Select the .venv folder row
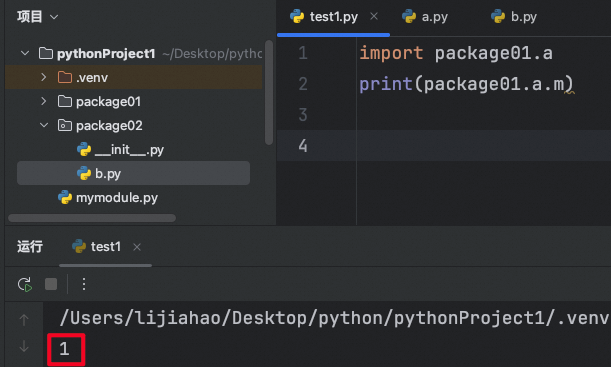The height and width of the screenshot is (367, 611). 134,77
